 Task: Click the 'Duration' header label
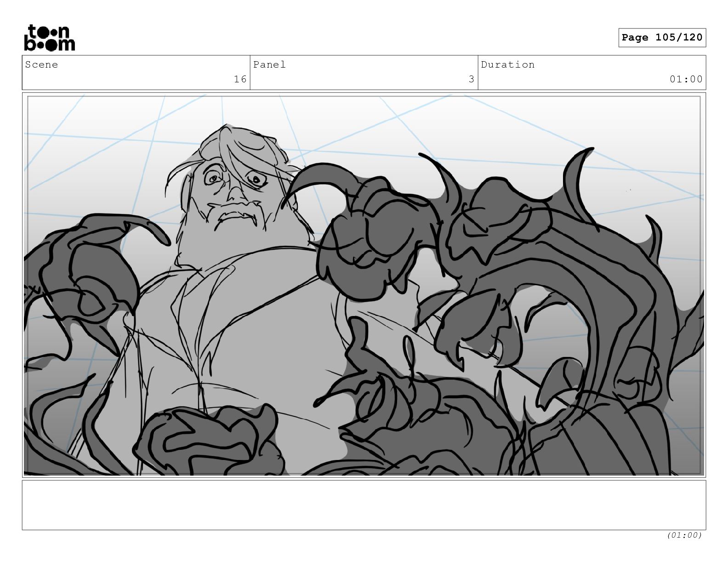508,64
